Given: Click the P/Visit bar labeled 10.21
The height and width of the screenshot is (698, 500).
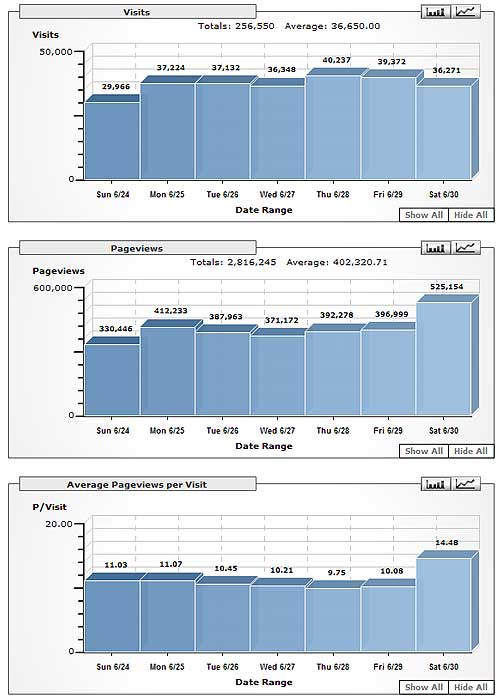Looking at the screenshot, I should 278,619.
